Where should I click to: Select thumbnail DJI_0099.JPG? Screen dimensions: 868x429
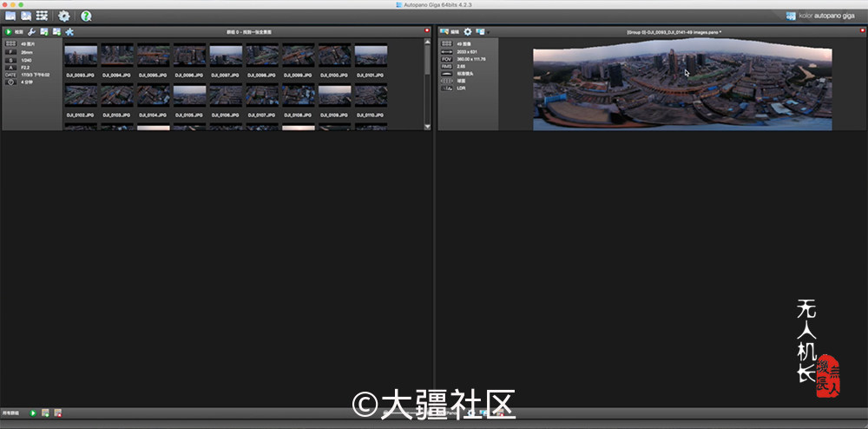coord(299,56)
